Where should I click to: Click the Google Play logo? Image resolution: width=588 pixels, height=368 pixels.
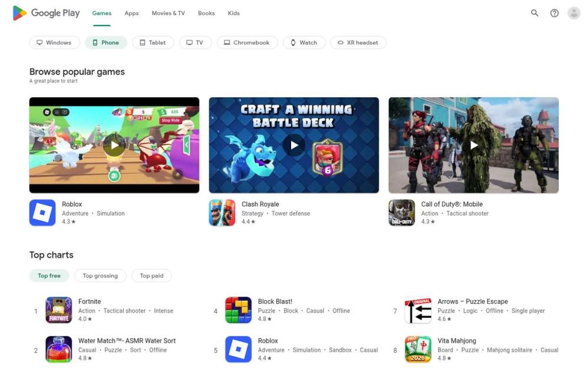pos(46,13)
